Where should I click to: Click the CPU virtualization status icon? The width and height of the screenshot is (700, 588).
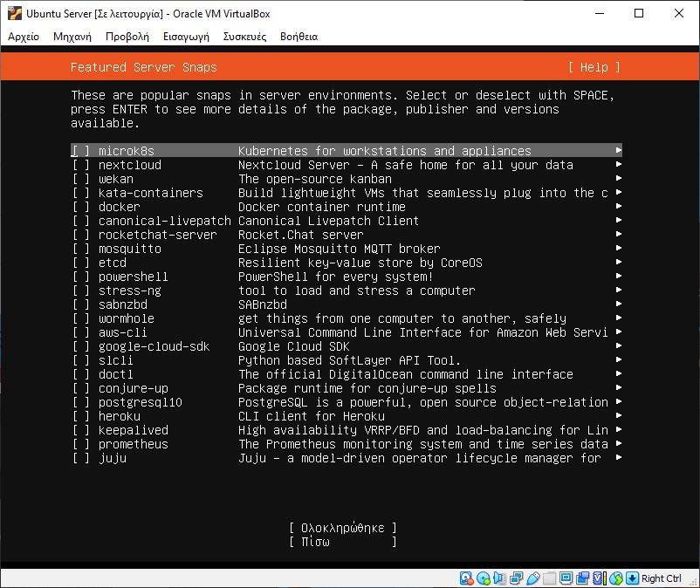tap(600, 578)
